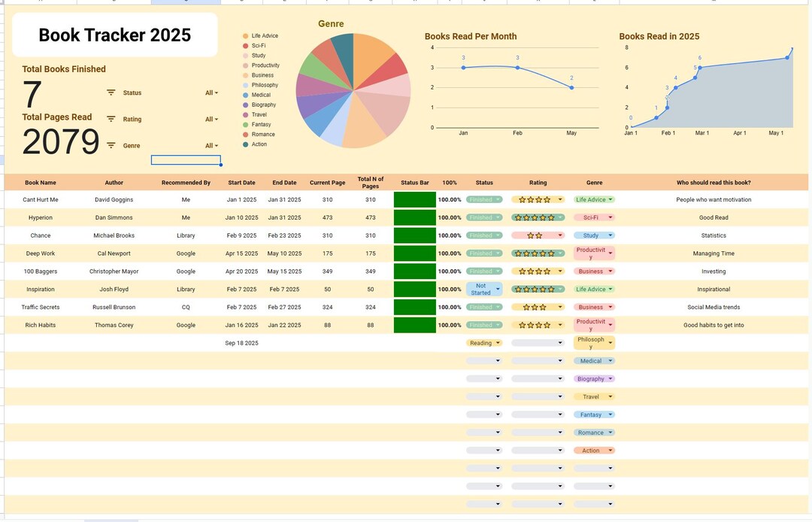Select the Feb 23 2025 end date cell
Viewport: 812px width, 522px height.
coord(284,235)
